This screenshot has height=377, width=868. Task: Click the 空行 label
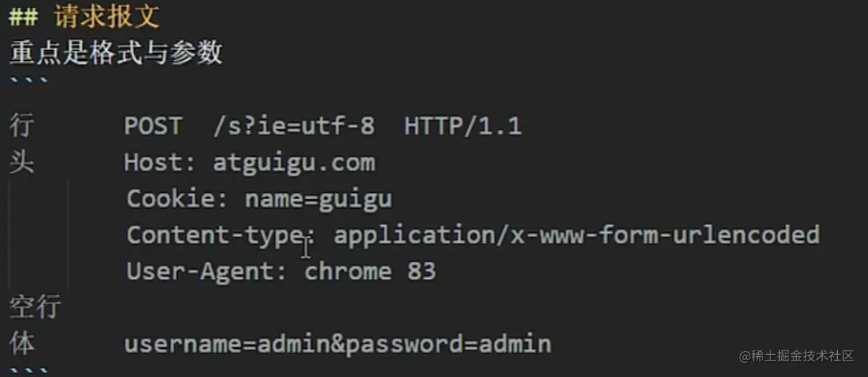[34, 307]
